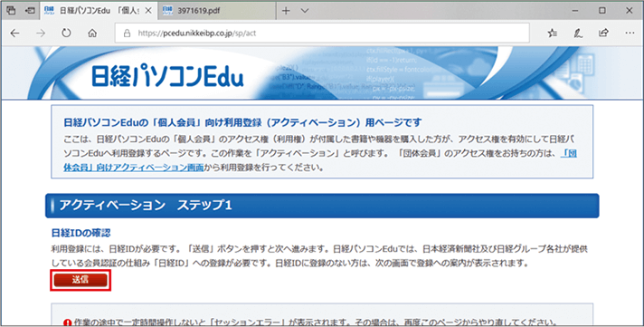The width and height of the screenshot is (644, 327).
Task: Click the アクティベーション ステップ1 heading
Action: pyautogui.click(x=146, y=206)
